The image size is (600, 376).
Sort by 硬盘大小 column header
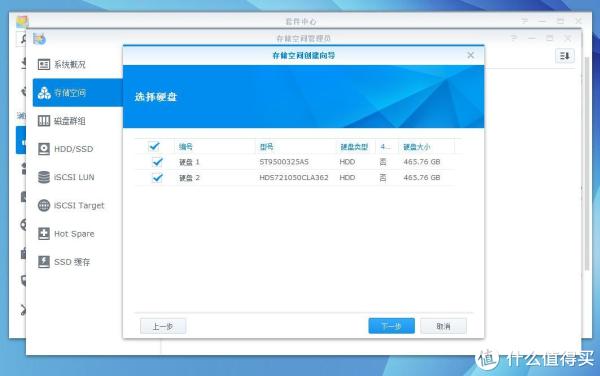pyautogui.click(x=417, y=146)
